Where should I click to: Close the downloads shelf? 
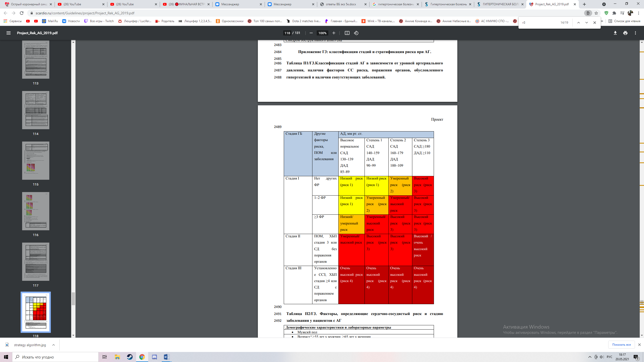[639, 345]
